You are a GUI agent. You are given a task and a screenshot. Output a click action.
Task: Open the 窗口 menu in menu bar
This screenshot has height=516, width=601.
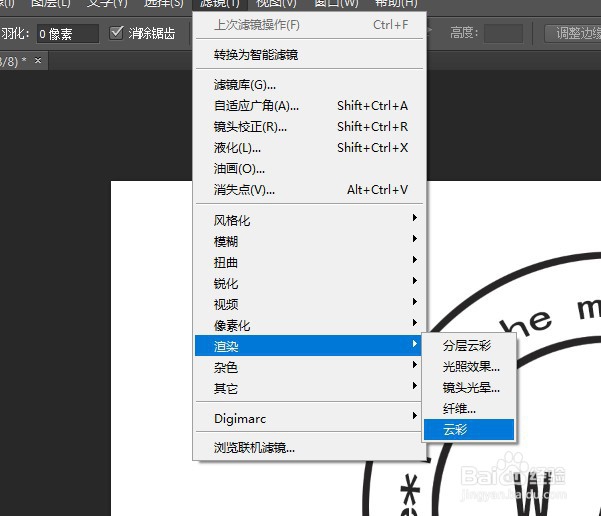click(x=336, y=4)
